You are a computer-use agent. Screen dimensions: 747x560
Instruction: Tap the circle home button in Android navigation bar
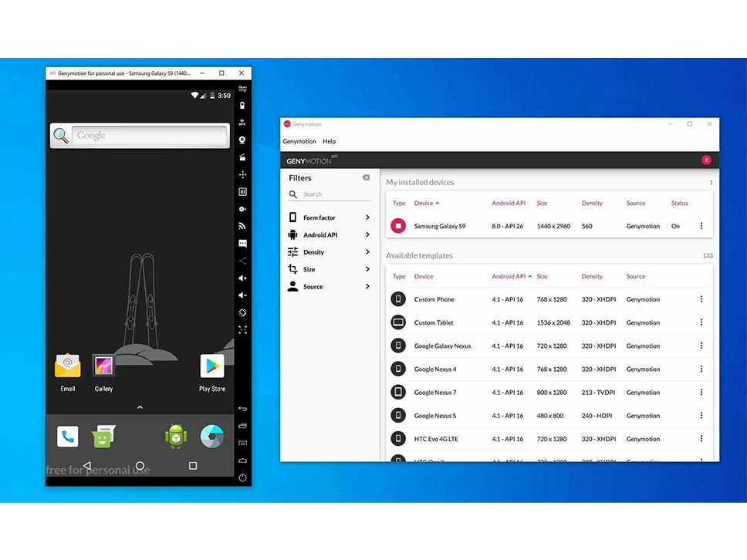pos(140,465)
